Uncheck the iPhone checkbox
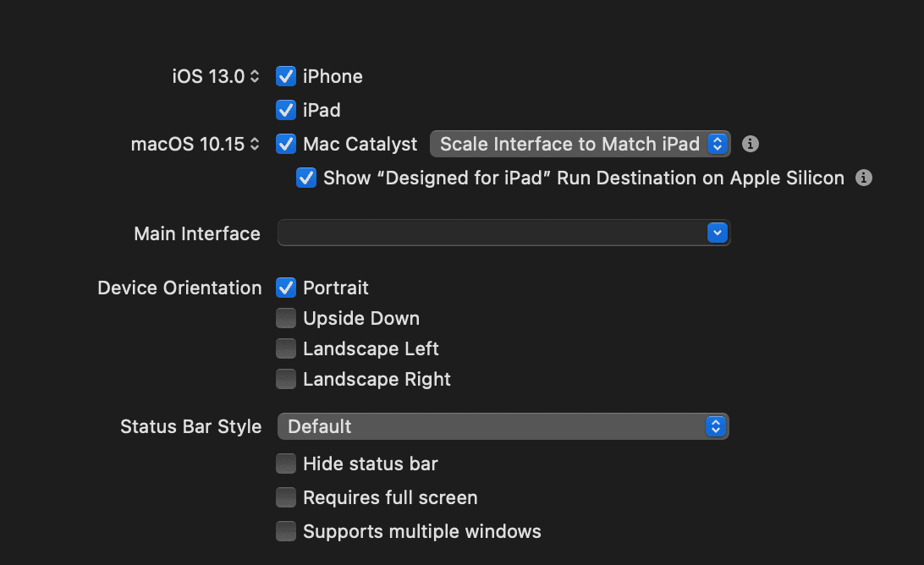The height and width of the screenshot is (565, 924). click(286, 76)
